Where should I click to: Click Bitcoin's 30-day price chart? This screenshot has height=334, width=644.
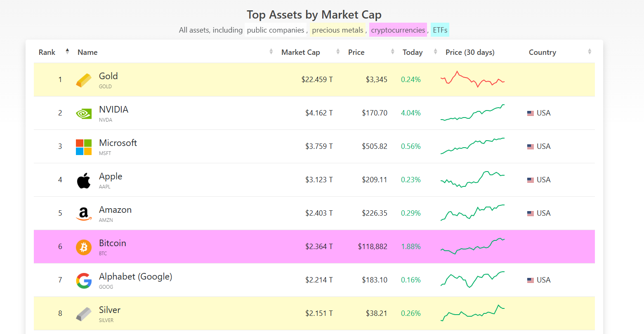(x=473, y=246)
